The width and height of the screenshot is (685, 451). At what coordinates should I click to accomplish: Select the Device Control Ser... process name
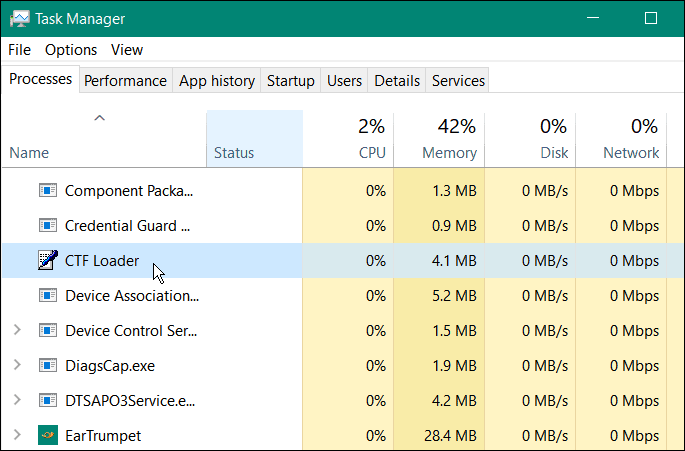(131, 331)
